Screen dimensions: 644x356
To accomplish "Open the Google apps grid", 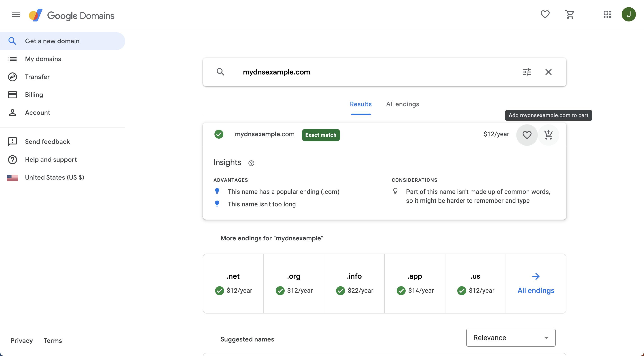I will pyautogui.click(x=607, y=14).
